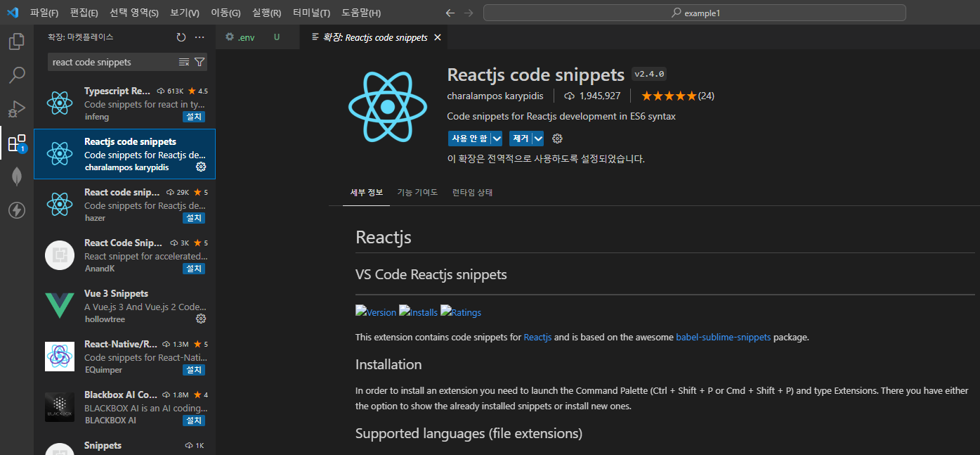Open manage gear on Vue 3 Snippets row

[201, 319]
